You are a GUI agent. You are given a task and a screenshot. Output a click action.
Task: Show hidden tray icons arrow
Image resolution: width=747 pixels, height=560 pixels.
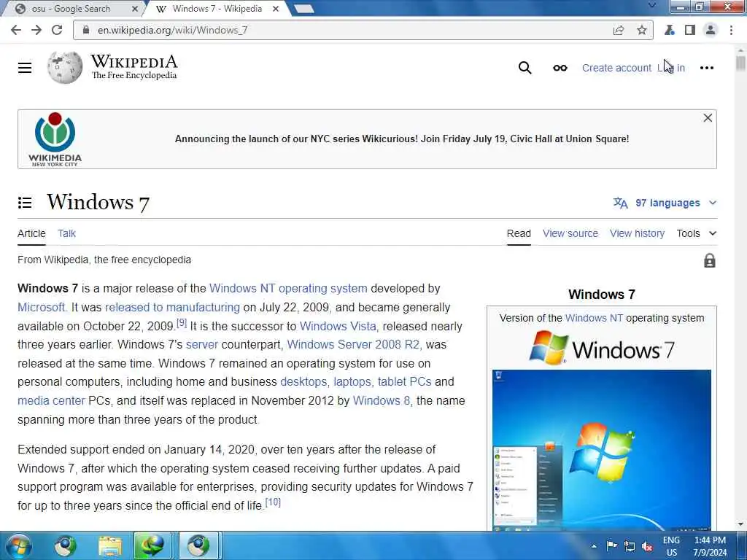(x=594, y=546)
